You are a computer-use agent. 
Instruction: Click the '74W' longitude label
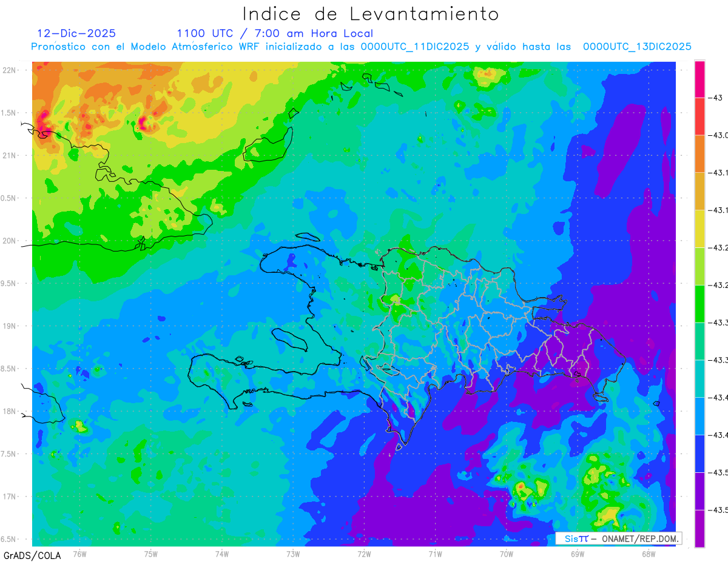click(x=222, y=554)
